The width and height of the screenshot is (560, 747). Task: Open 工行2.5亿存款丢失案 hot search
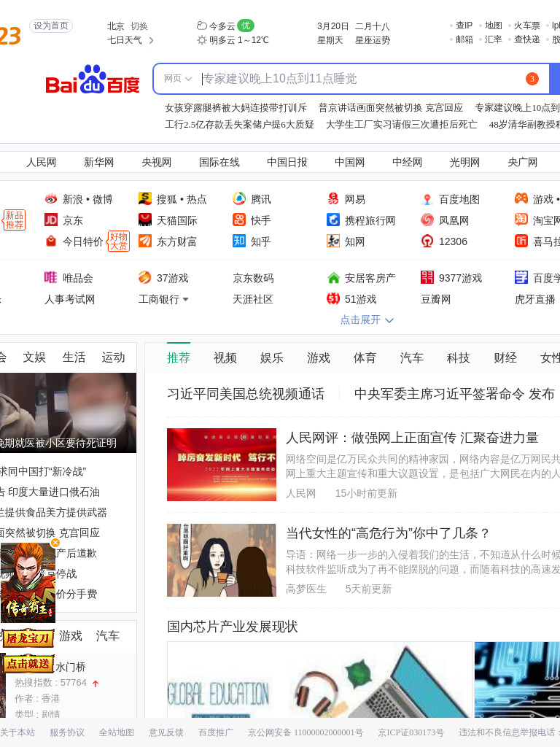[x=239, y=124]
